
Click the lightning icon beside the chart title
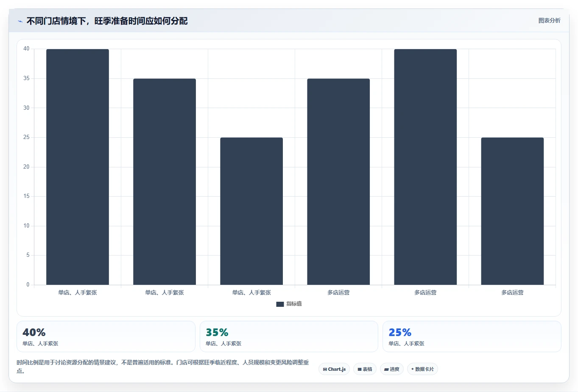[x=20, y=21]
